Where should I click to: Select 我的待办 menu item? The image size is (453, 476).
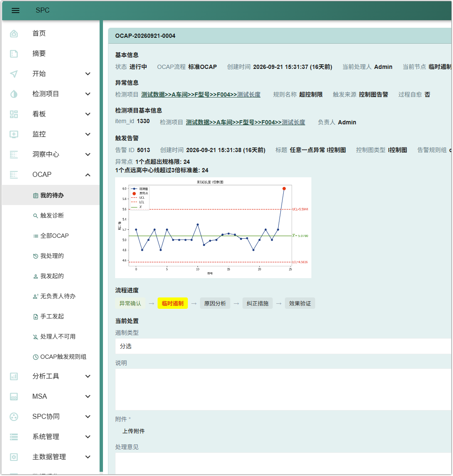tap(51, 195)
